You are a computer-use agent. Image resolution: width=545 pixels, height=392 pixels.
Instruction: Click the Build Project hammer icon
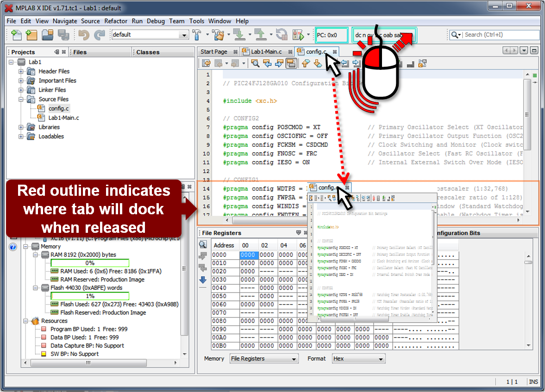(x=197, y=35)
